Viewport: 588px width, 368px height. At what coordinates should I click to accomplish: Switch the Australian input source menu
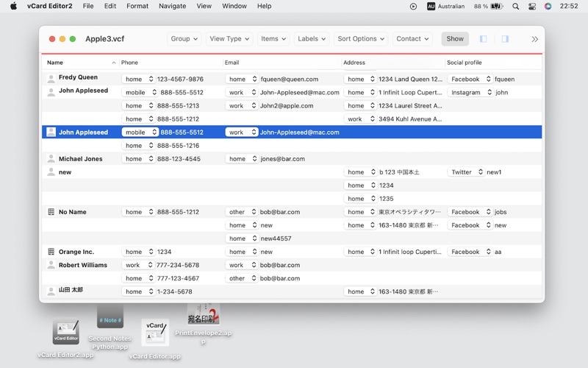446,7
